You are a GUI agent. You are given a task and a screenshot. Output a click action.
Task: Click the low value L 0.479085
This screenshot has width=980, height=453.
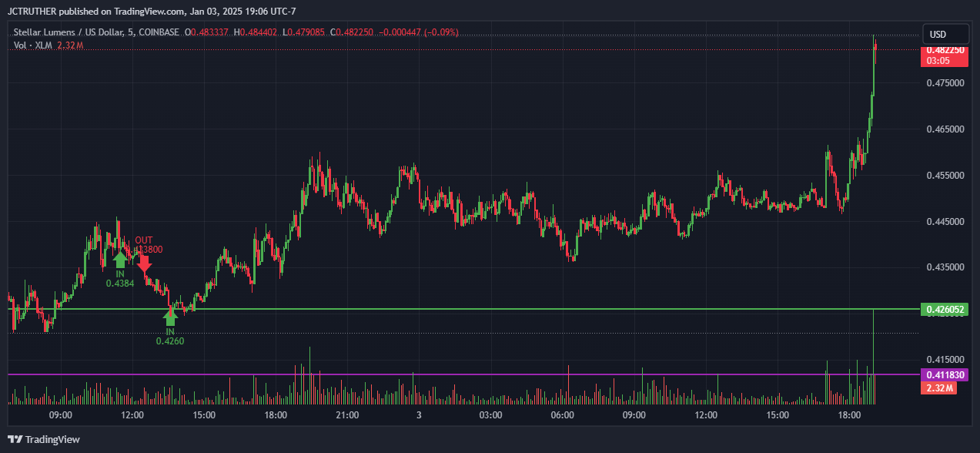pyautogui.click(x=304, y=32)
